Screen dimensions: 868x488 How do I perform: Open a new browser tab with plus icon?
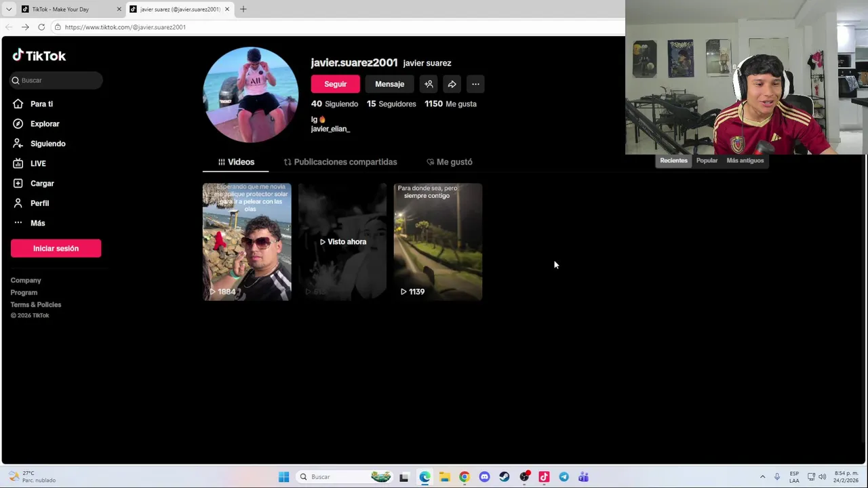click(243, 9)
